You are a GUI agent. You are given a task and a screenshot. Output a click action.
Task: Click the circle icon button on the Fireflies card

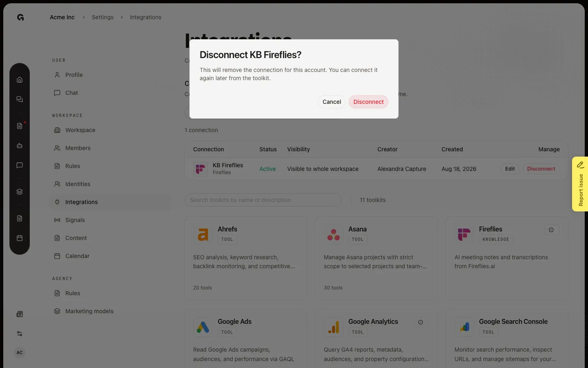[x=552, y=230]
